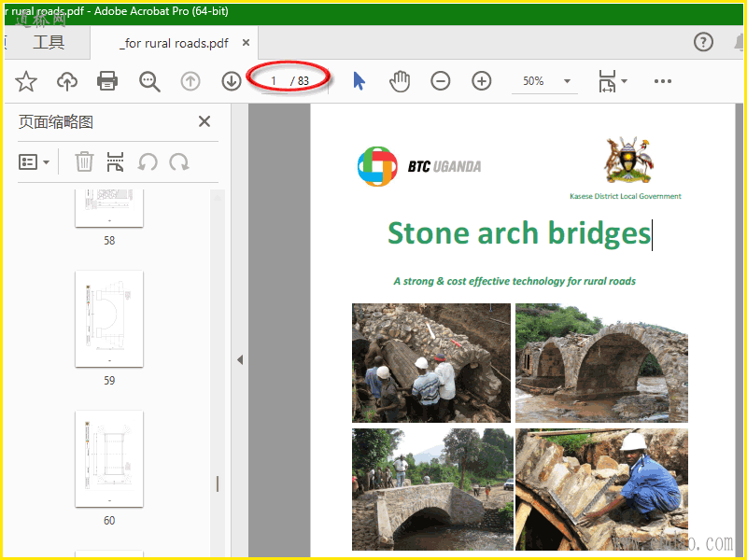Click the upload to cloud icon
The width and height of the screenshot is (747, 560).
[67, 82]
